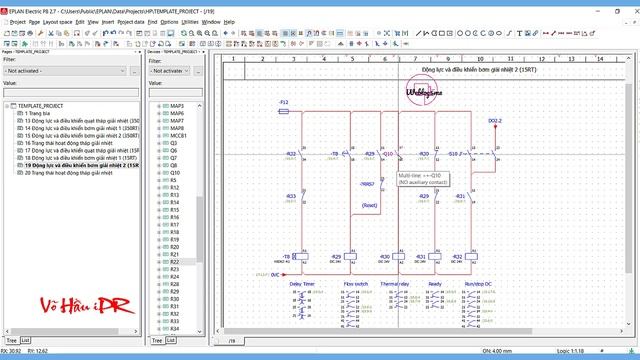Click the "Thermal relay" label under schematic
This screenshot has height=360, width=640.
(x=394, y=284)
